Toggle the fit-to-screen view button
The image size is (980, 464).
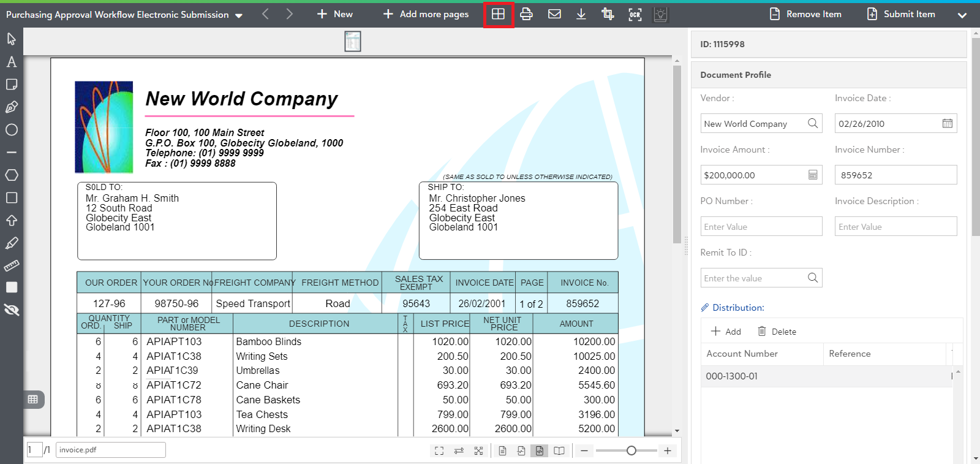[x=439, y=451]
